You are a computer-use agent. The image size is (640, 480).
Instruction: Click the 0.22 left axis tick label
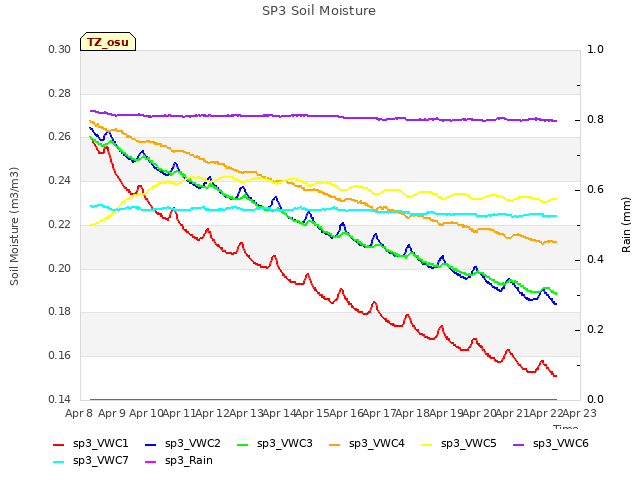click(x=60, y=224)
